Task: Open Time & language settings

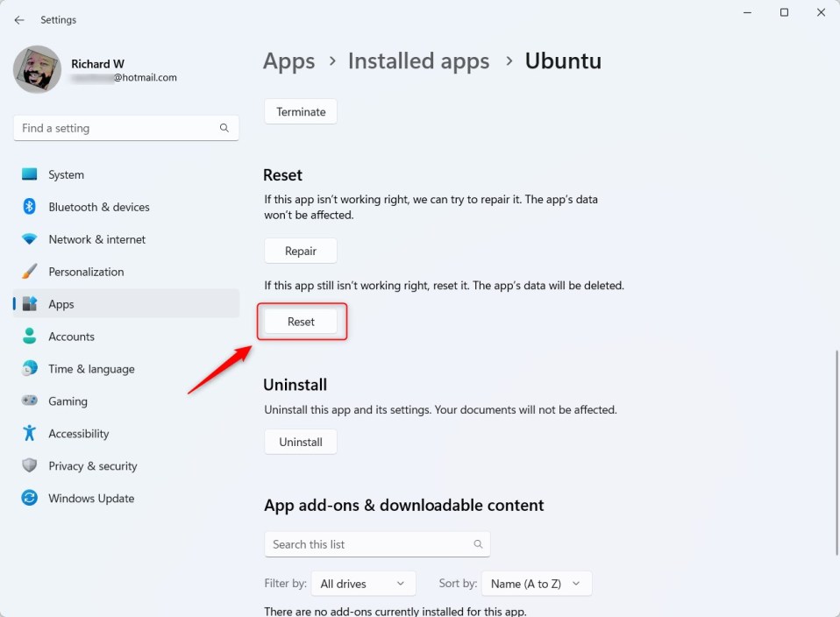Action: [x=92, y=369]
